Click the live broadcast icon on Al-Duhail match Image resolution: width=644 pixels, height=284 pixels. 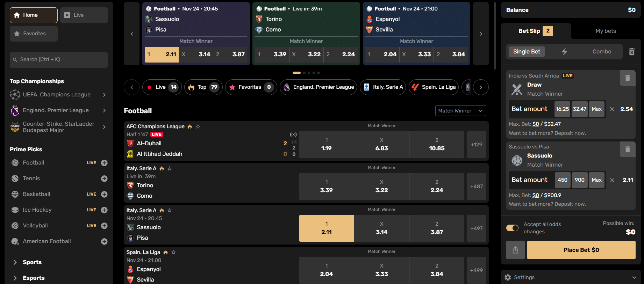(x=293, y=134)
